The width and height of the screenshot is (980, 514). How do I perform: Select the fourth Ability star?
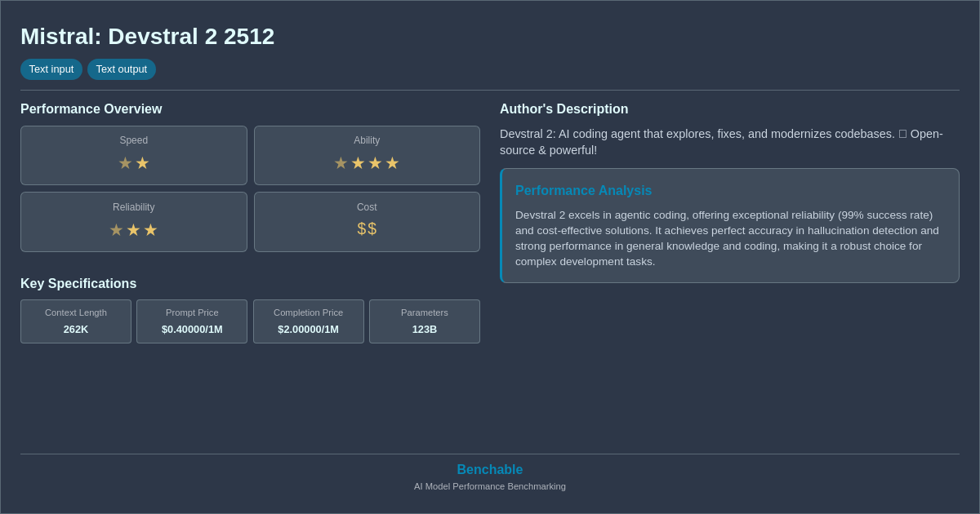pyautogui.click(x=392, y=163)
